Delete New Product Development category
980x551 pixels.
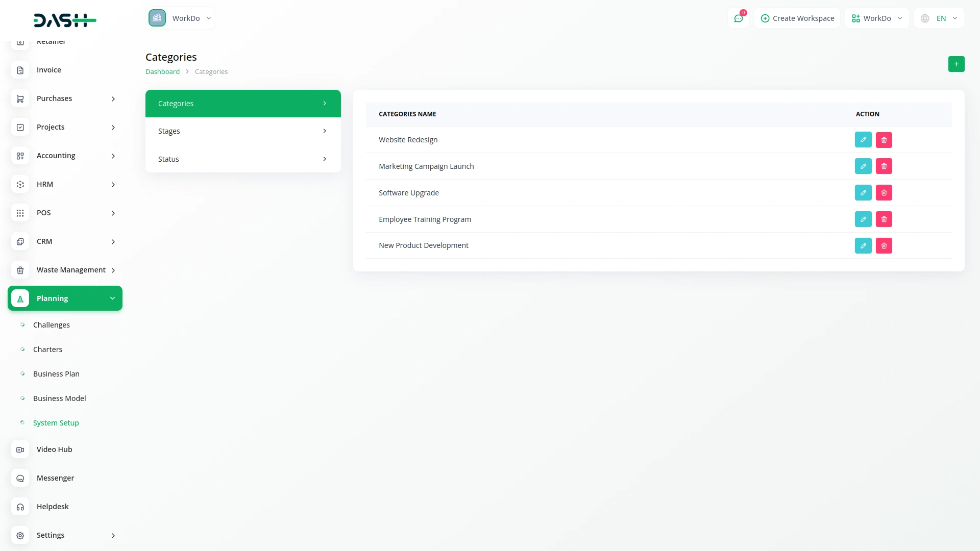tap(884, 246)
